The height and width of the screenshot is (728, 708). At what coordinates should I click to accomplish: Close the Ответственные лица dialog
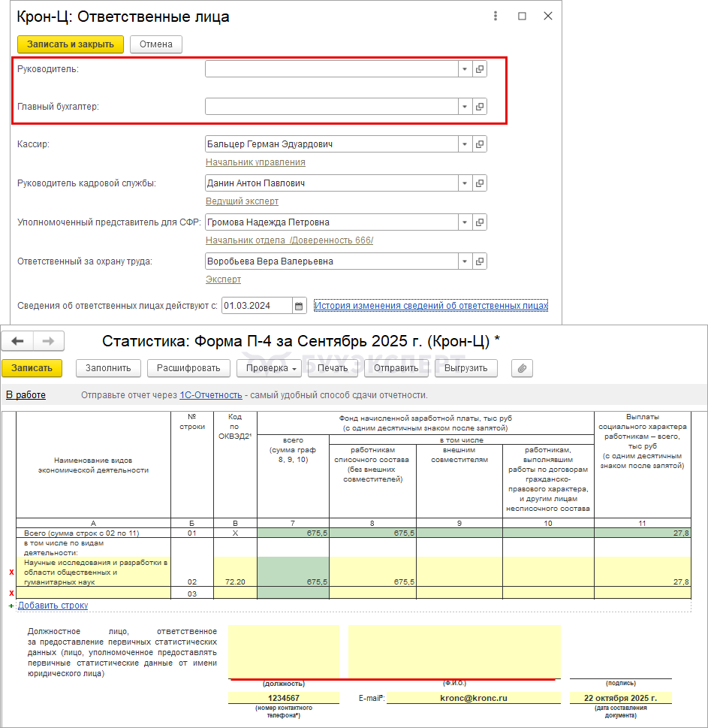click(548, 16)
